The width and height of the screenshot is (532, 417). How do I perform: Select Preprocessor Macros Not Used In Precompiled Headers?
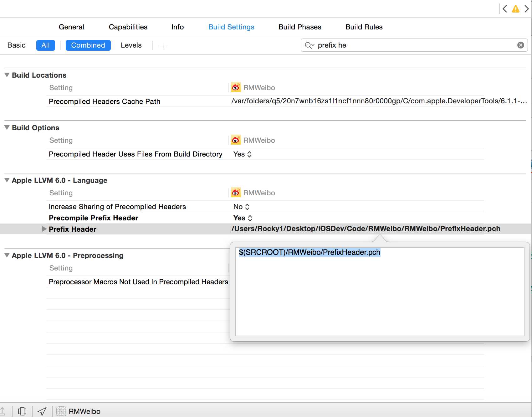tap(138, 282)
